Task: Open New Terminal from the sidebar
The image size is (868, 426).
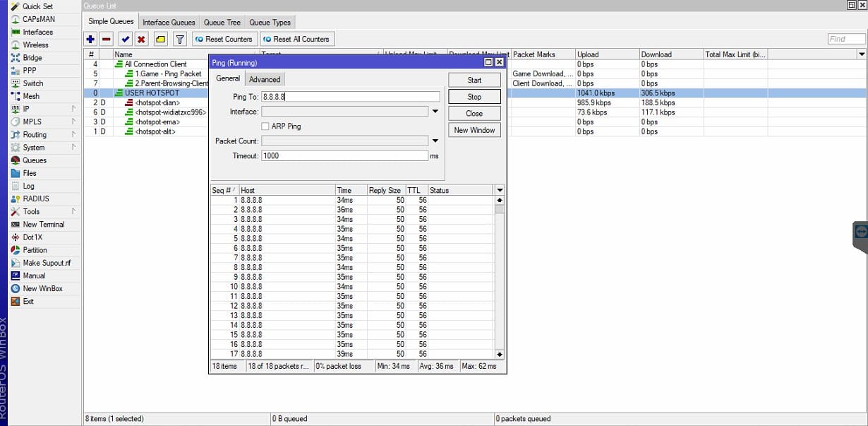Action: click(x=43, y=224)
